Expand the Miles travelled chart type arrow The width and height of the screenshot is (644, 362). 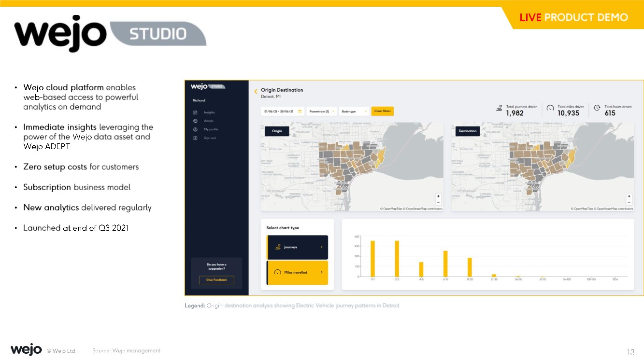coord(322,272)
